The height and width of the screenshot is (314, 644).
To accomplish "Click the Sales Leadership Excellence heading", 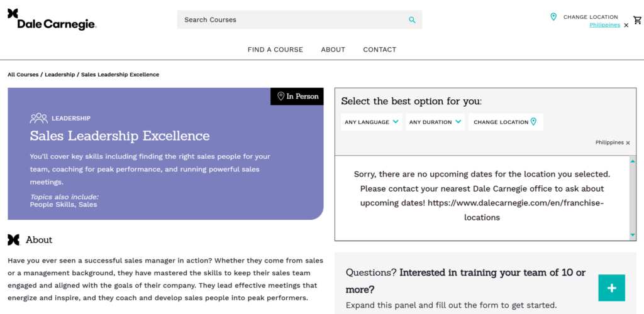I will pyautogui.click(x=120, y=136).
